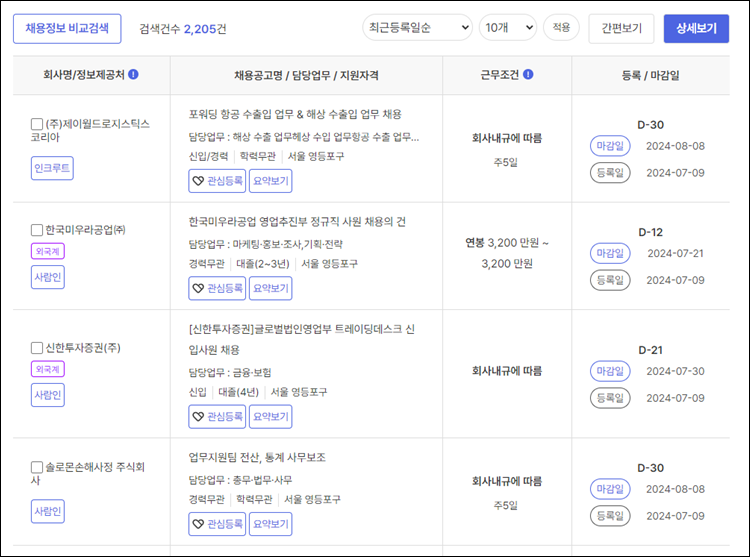Viewport: 750px width, 557px height.
Task: Open posting [신한투자증권]글로벌법인영업부 트레이딩데스크 신입사원 채용
Action: (x=302, y=339)
